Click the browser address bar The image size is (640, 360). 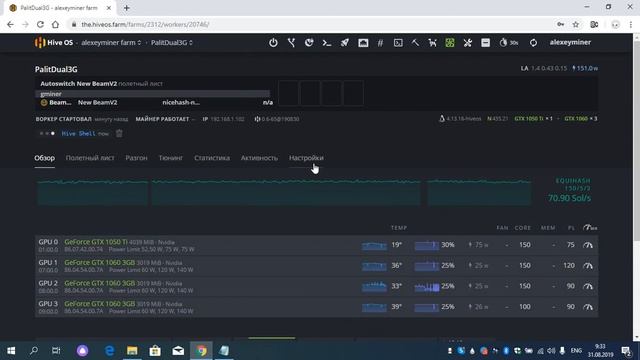[x=310, y=24]
